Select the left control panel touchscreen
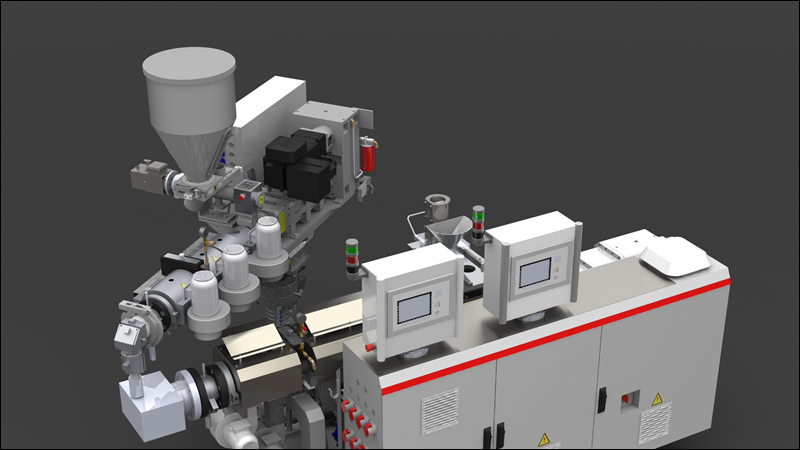800x450 pixels. point(414,308)
